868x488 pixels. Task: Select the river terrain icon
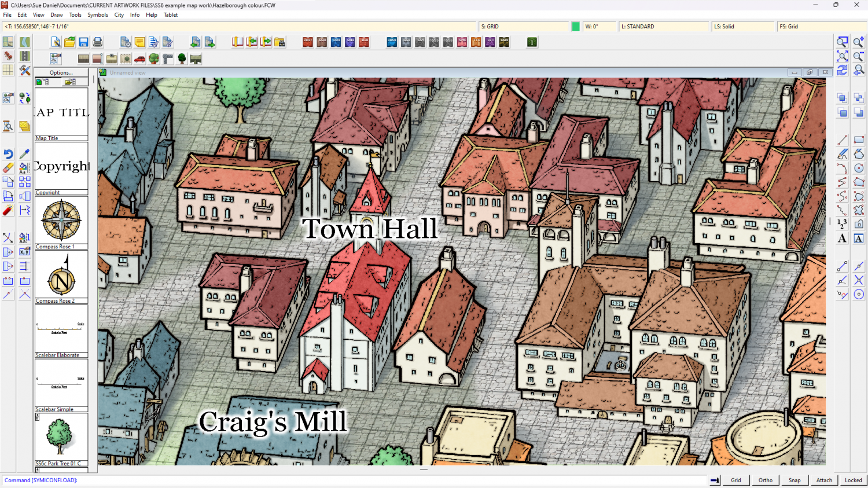[24, 42]
